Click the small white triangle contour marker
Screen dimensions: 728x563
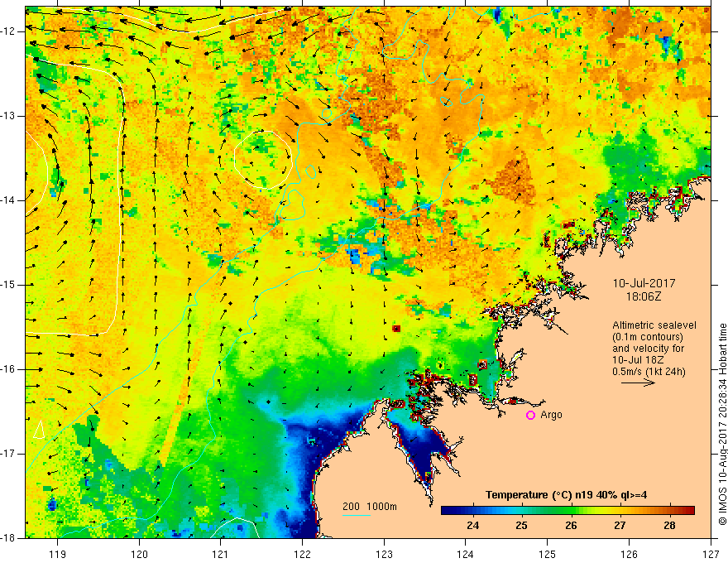coord(40,429)
